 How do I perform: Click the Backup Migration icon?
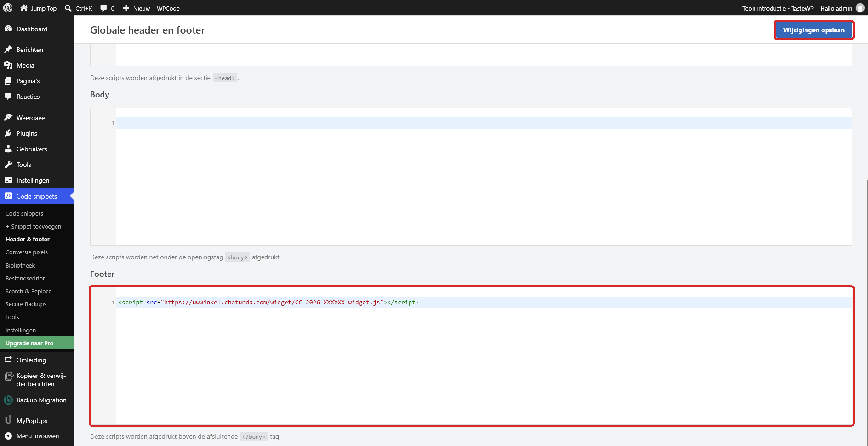pos(8,400)
